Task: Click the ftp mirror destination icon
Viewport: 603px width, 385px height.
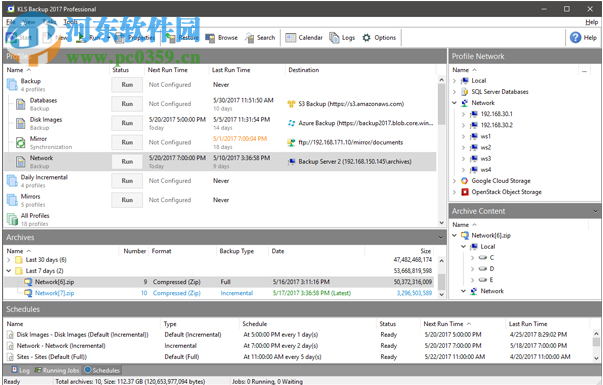Action: [x=291, y=142]
